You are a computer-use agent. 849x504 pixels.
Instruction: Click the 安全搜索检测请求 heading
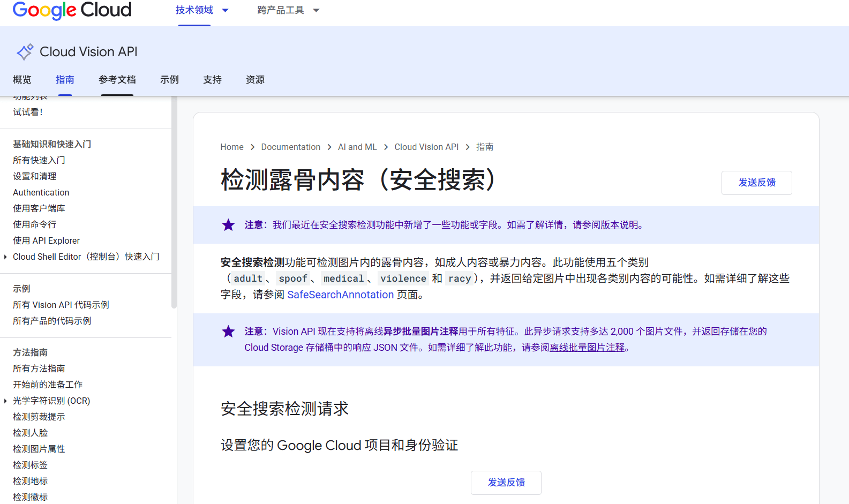click(284, 409)
